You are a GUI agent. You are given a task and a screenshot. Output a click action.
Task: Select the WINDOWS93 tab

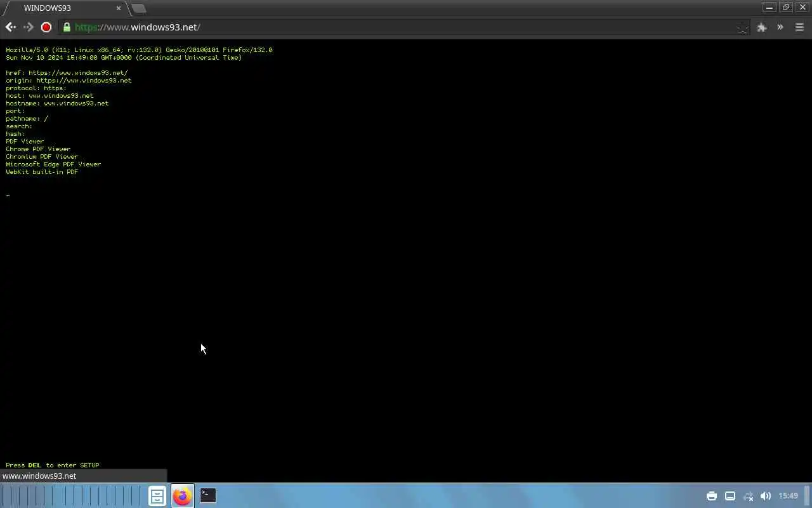point(65,8)
